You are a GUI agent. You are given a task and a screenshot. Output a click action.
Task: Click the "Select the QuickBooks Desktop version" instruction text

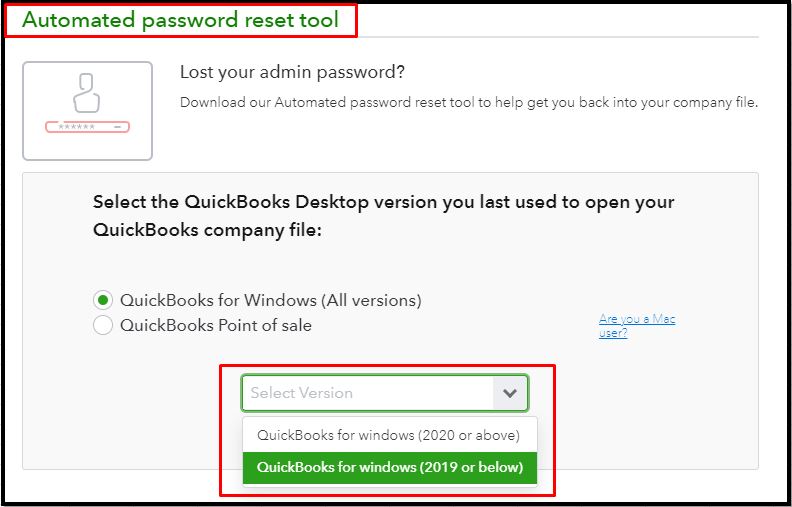[383, 201]
